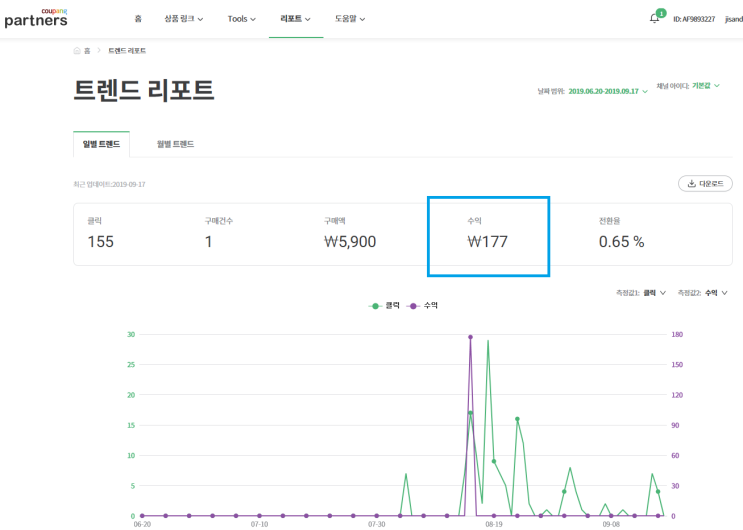The height and width of the screenshot is (530, 743).
Task: Click the 09-08 x-axis label
Action: tap(611, 524)
